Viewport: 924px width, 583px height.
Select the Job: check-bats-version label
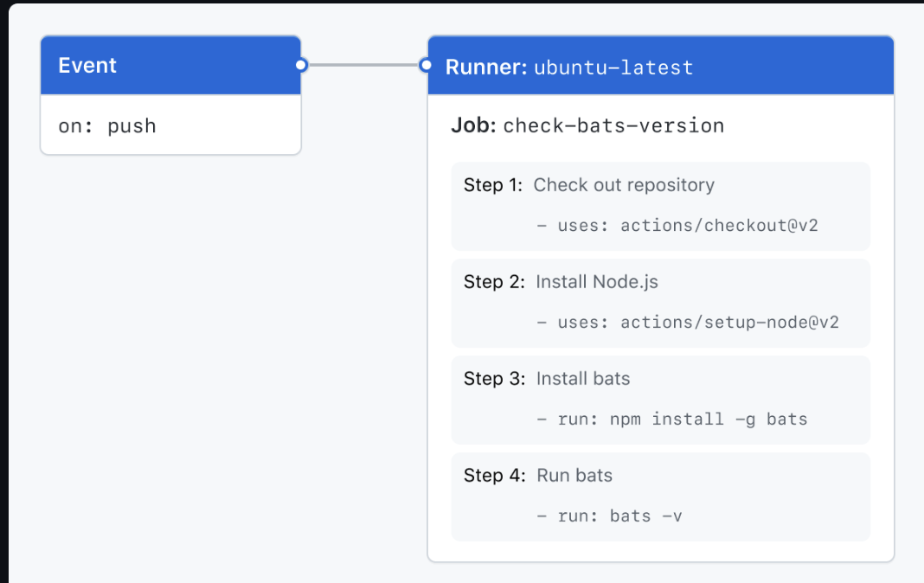[587, 125]
